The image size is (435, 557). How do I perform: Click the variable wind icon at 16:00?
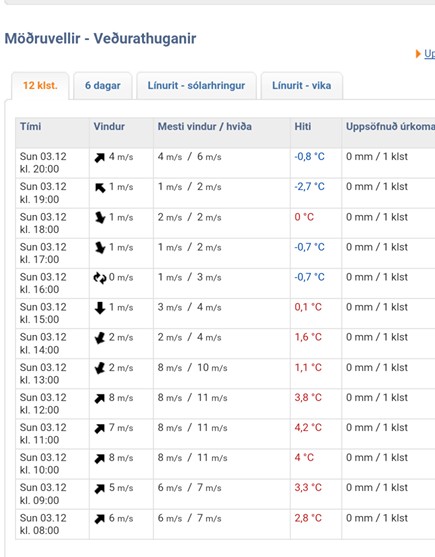[100, 278]
